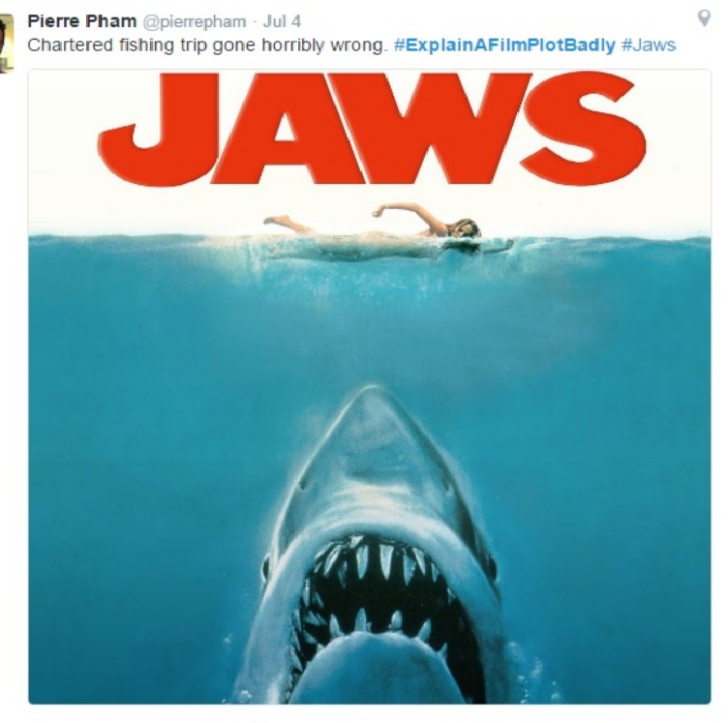Image resolution: width=728 pixels, height=723 pixels.
Task: Open the Pierre Pham display name
Action: [x=82, y=21]
